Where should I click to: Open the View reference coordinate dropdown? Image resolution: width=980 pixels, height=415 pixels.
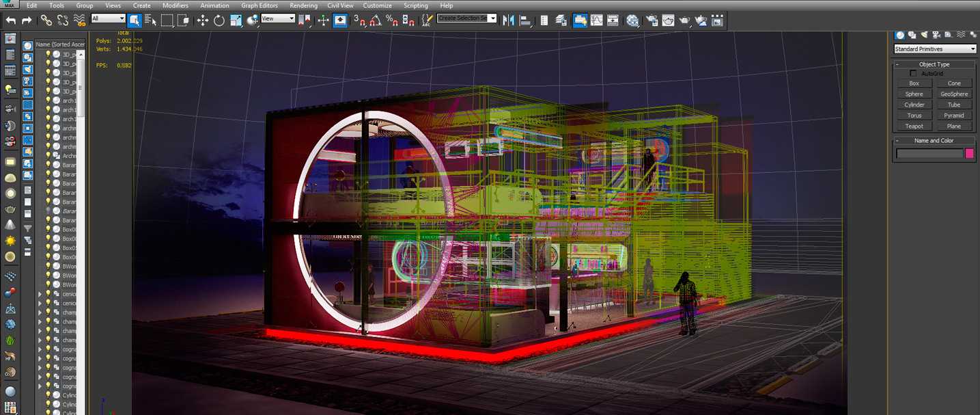pyautogui.click(x=278, y=18)
